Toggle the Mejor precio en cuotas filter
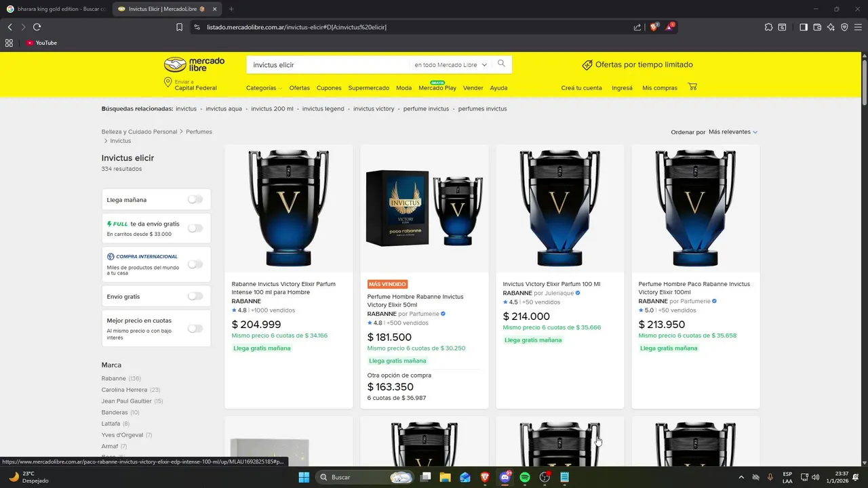The height and width of the screenshot is (488, 868). click(x=195, y=328)
